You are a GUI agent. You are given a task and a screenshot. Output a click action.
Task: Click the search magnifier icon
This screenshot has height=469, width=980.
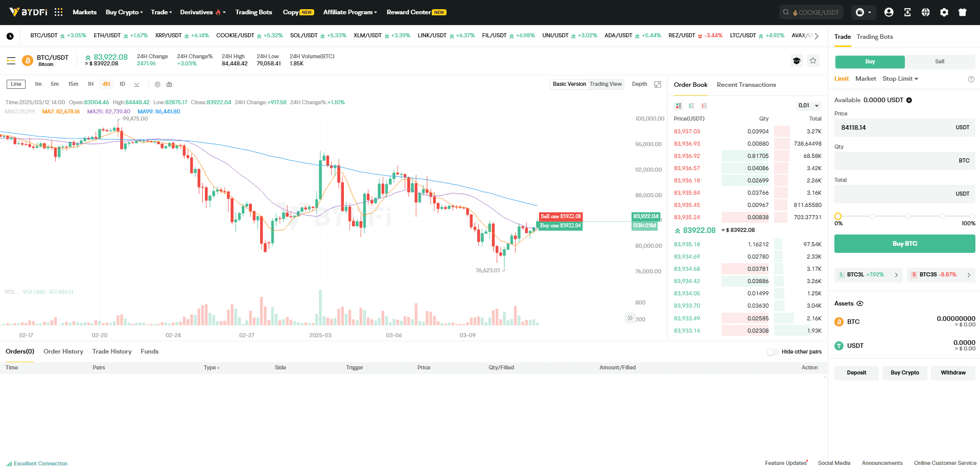pyautogui.click(x=786, y=12)
